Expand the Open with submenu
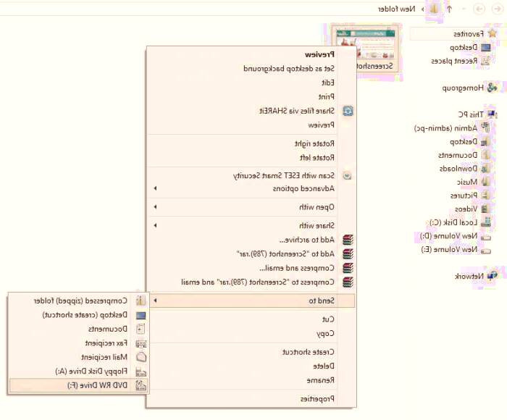 [x=154, y=207]
